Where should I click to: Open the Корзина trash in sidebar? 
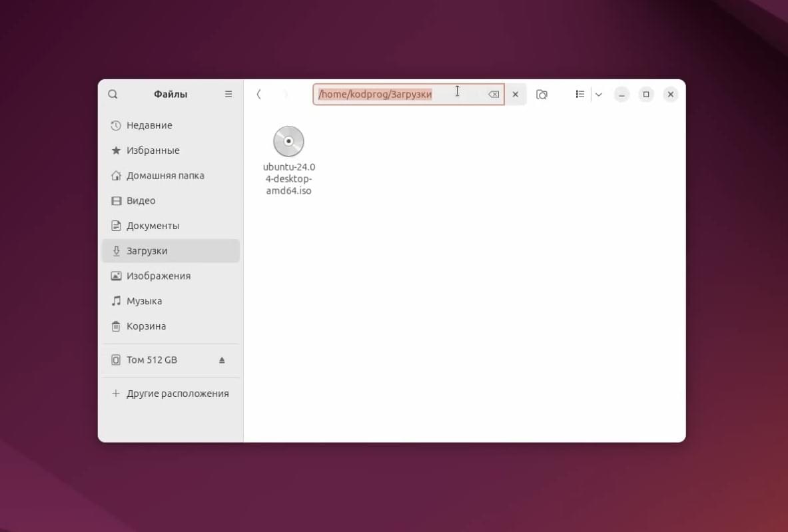click(x=171, y=326)
